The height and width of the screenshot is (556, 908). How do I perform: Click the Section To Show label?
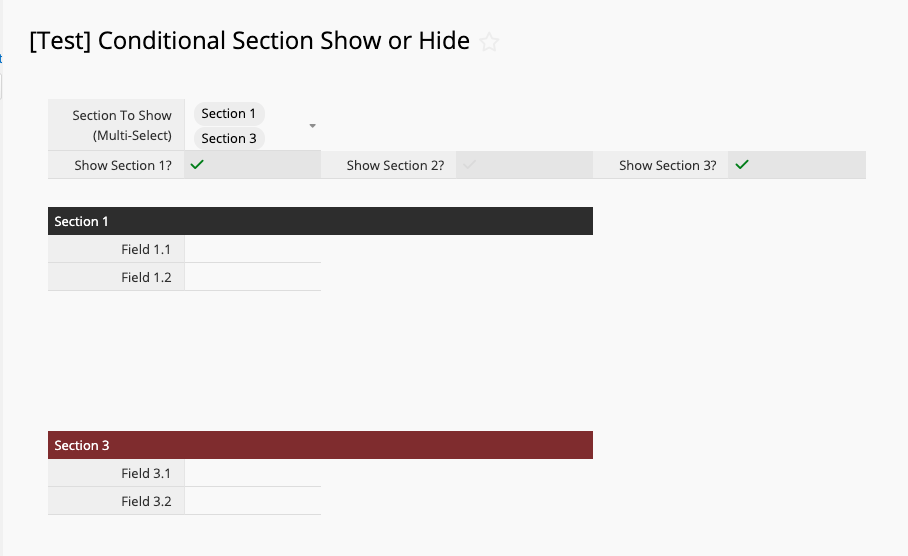pos(122,125)
